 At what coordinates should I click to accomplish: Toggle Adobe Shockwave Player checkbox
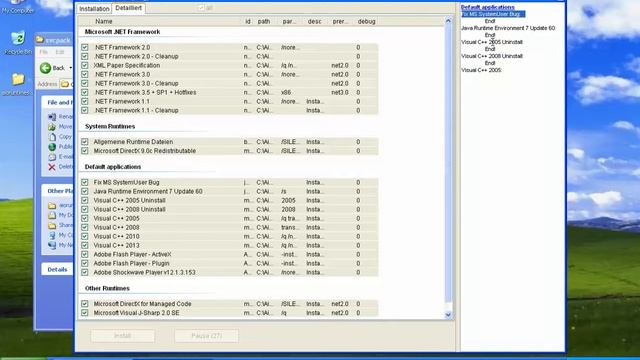click(x=84, y=272)
